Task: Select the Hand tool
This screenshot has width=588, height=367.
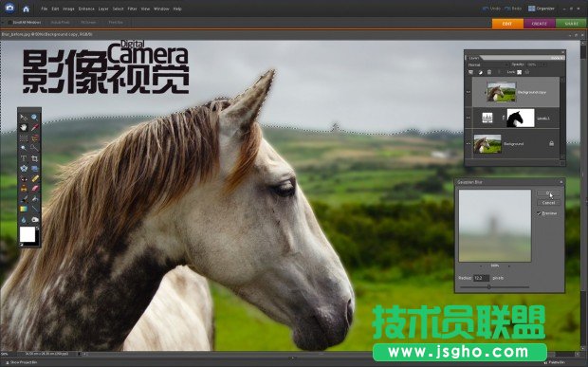Action: pyautogui.click(x=24, y=127)
